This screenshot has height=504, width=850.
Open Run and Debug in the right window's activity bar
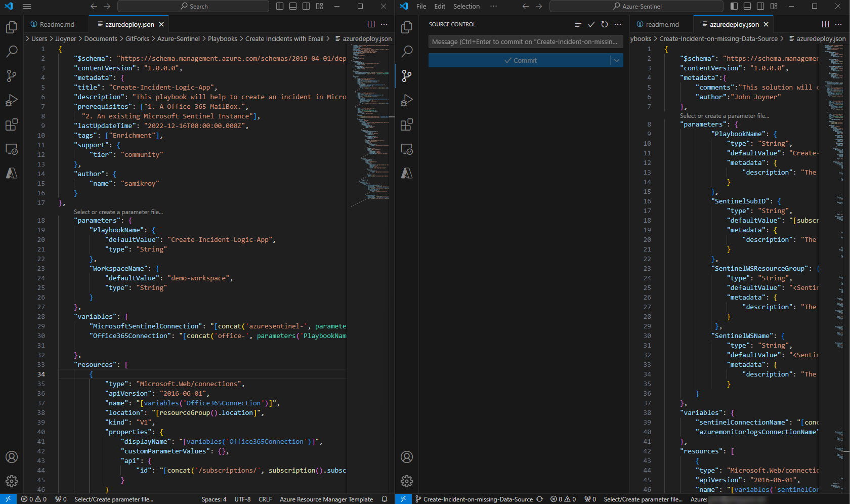click(x=406, y=100)
